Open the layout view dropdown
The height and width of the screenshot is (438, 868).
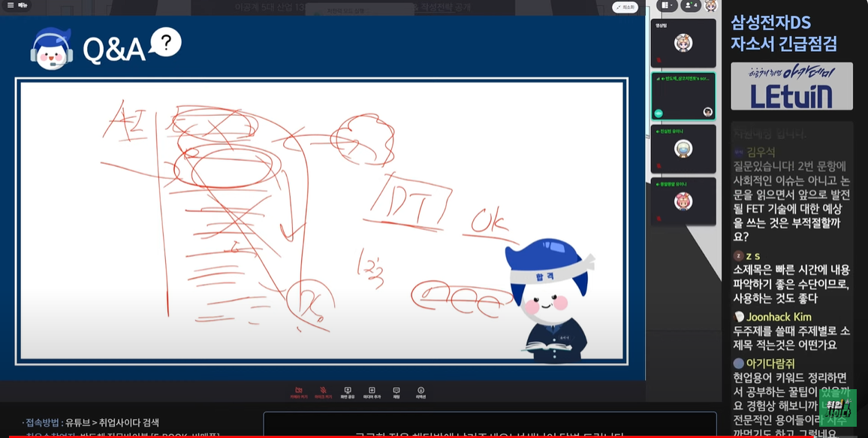coord(666,5)
